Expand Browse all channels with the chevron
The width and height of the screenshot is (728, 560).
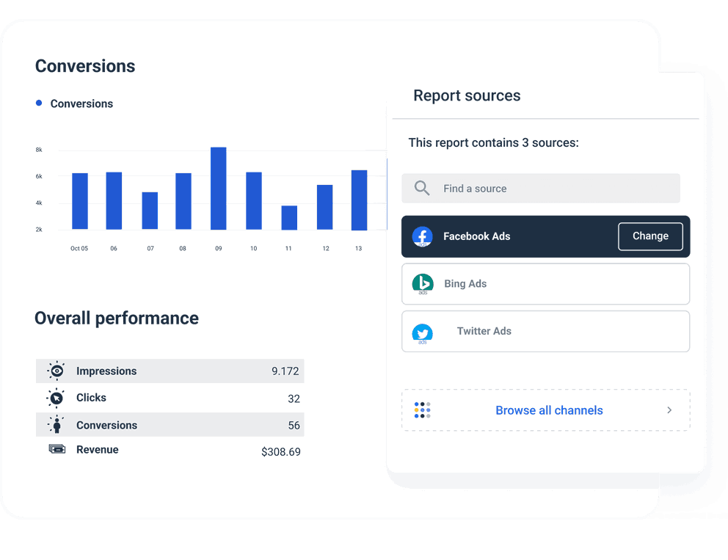669,410
